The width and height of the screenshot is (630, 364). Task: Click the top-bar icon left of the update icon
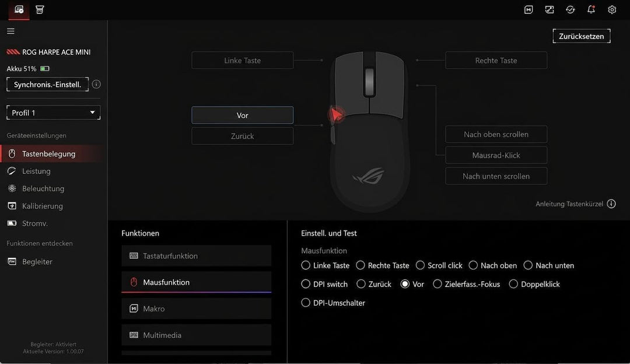pos(549,10)
